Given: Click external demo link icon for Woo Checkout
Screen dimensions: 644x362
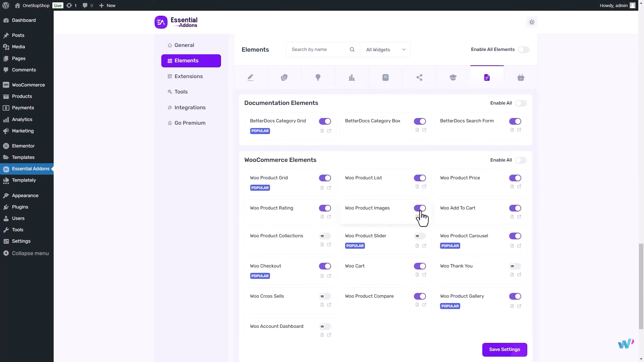Looking at the screenshot, I should [x=330, y=276].
